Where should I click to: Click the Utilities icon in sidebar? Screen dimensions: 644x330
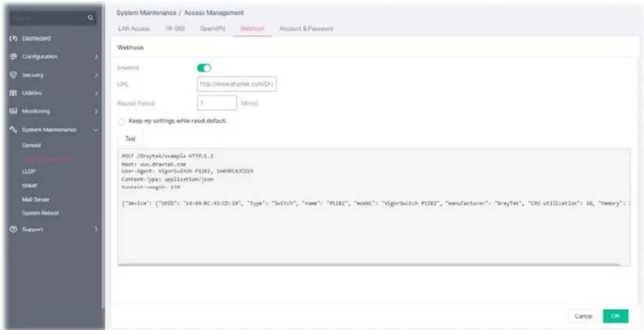click(12, 93)
